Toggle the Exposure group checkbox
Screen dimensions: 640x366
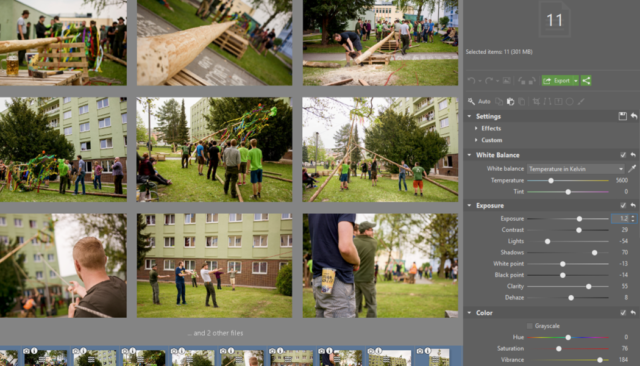(x=623, y=205)
